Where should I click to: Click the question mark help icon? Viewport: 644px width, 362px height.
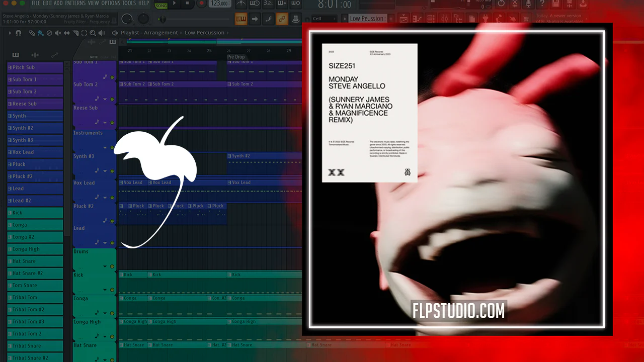coord(542,4)
